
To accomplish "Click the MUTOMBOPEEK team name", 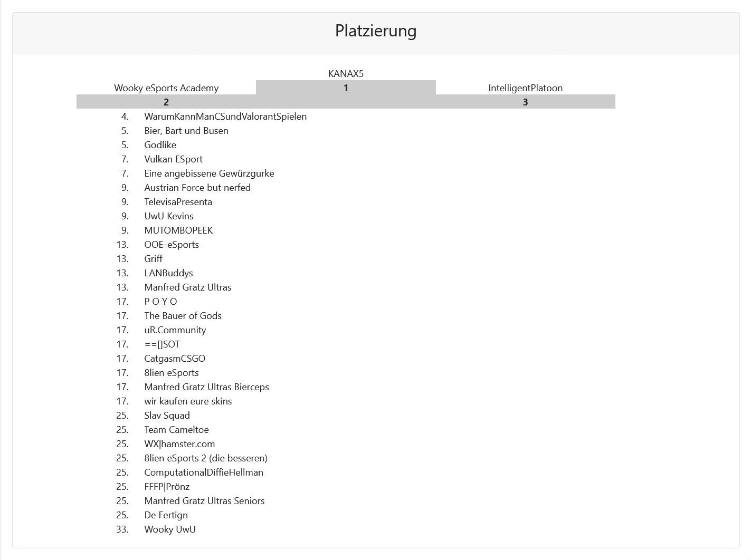I will tap(178, 230).
